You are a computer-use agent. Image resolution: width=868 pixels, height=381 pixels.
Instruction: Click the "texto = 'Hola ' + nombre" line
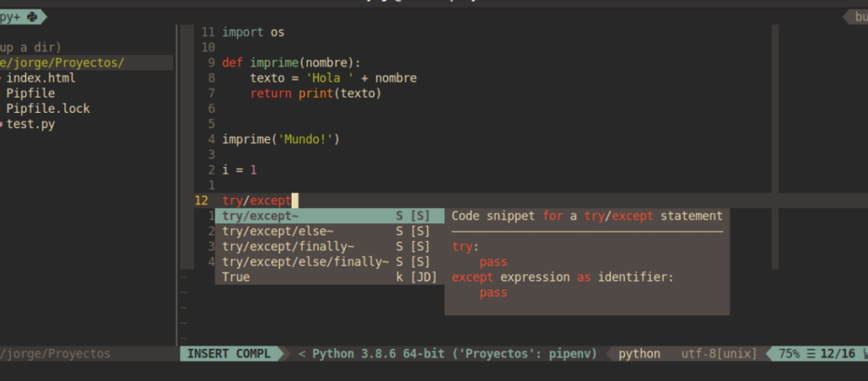pos(333,78)
